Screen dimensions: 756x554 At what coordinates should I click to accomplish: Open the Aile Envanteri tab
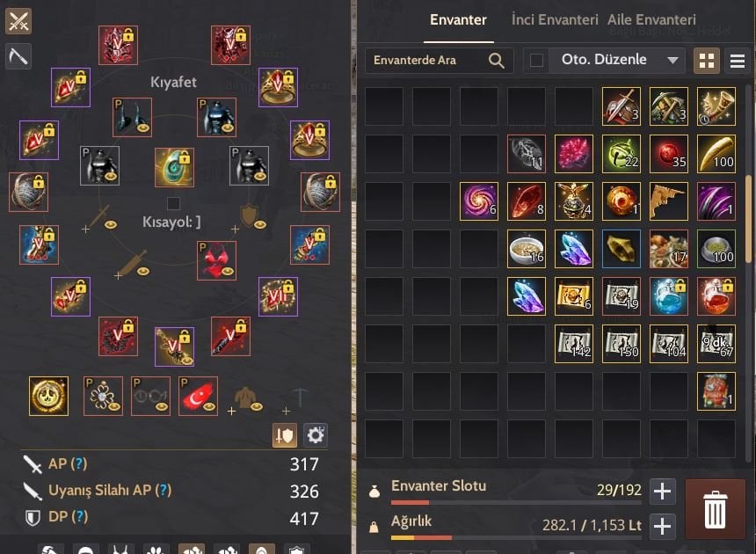[651, 19]
